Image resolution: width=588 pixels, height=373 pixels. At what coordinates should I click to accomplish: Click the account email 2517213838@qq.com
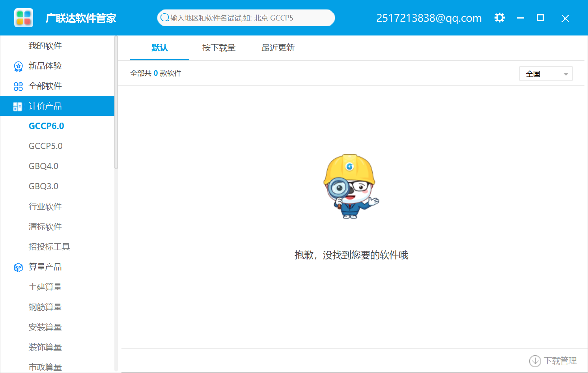pos(429,18)
